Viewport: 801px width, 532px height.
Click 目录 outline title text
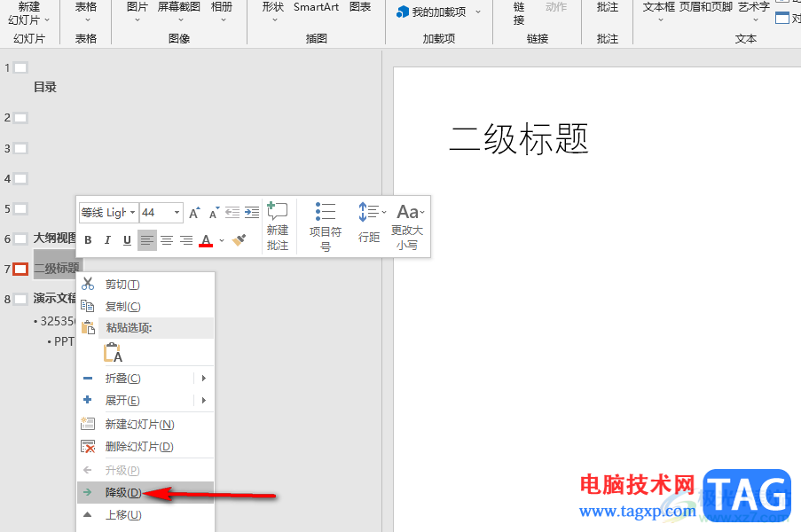[45, 87]
